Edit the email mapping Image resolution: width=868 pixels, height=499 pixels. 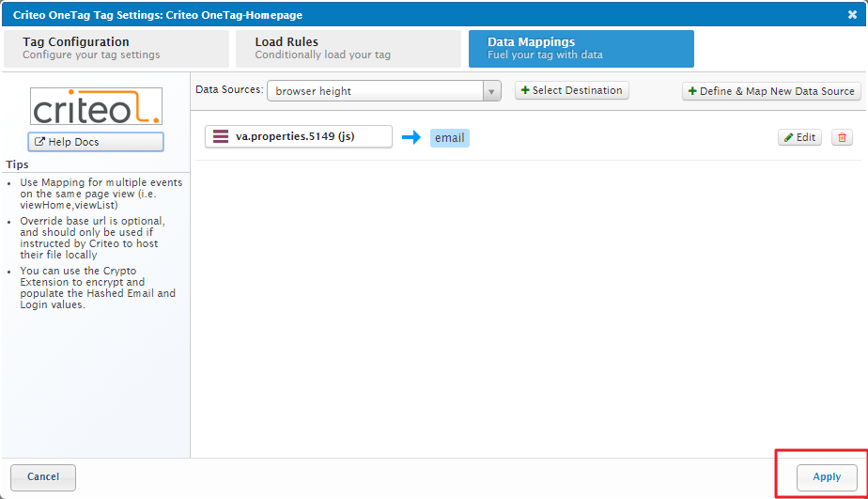(x=800, y=137)
